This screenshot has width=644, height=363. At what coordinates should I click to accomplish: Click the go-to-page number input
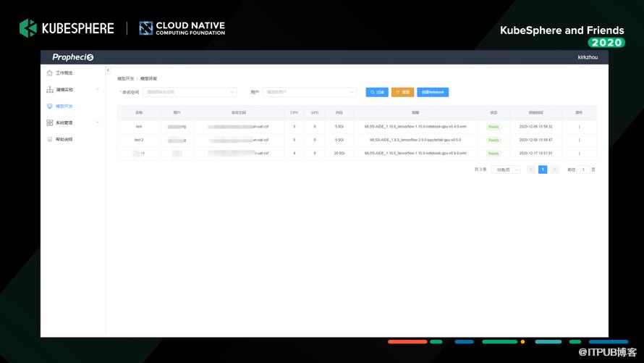(583, 170)
